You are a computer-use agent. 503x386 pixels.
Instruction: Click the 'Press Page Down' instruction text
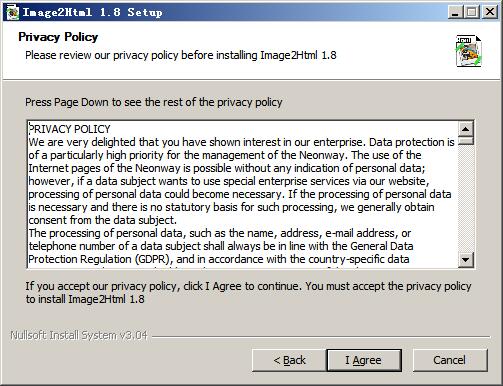pos(154,102)
